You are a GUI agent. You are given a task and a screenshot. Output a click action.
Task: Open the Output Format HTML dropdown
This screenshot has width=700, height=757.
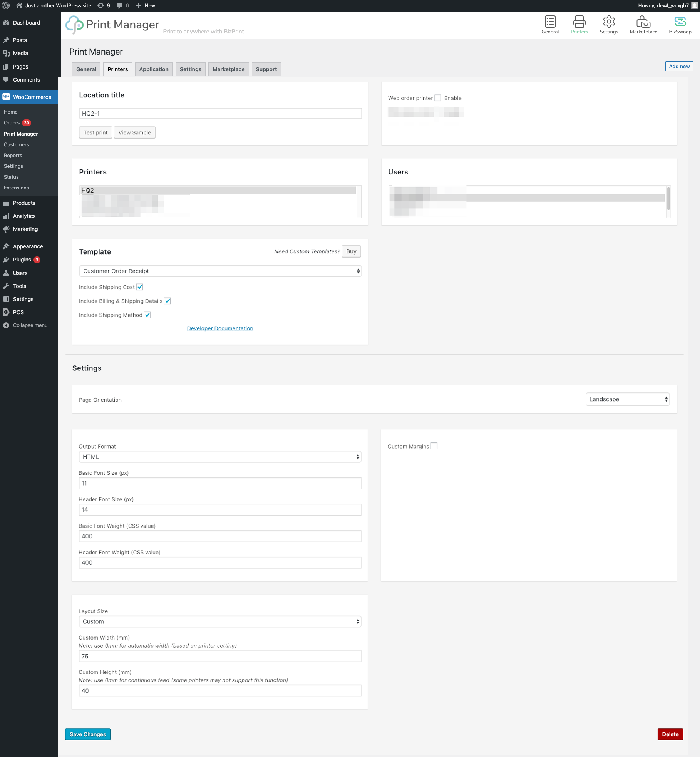[x=220, y=457]
